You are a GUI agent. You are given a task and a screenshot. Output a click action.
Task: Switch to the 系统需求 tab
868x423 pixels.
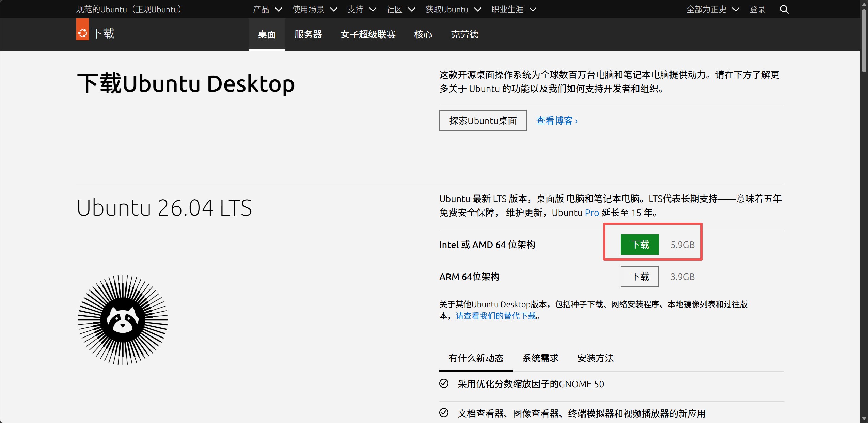coord(540,358)
